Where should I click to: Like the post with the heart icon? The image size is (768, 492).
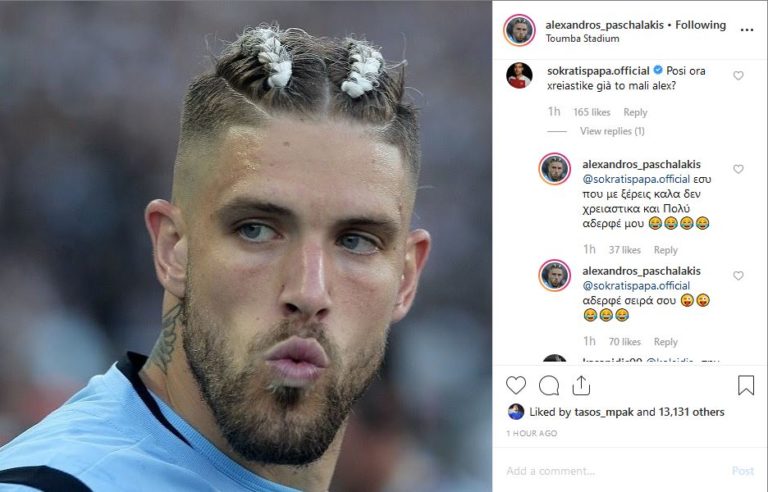tap(516, 385)
